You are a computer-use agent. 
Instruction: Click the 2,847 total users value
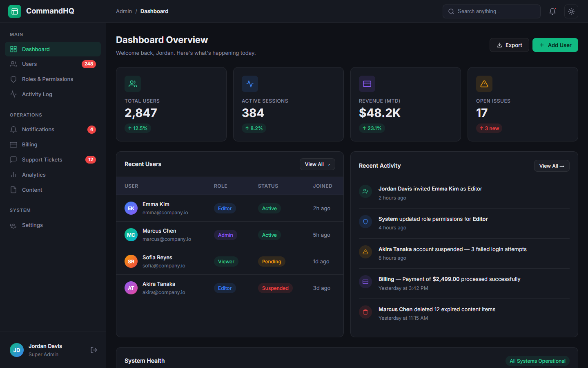click(141, 113)
